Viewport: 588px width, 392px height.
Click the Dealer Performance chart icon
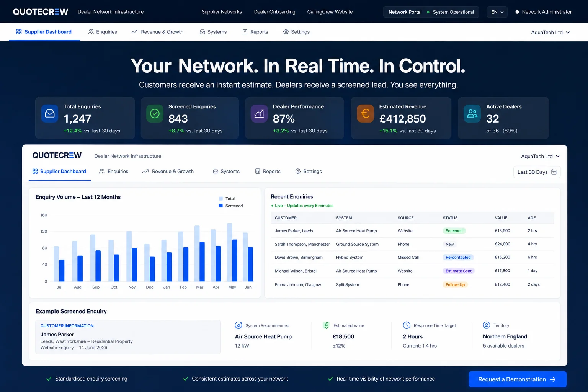tap(259, 114)
